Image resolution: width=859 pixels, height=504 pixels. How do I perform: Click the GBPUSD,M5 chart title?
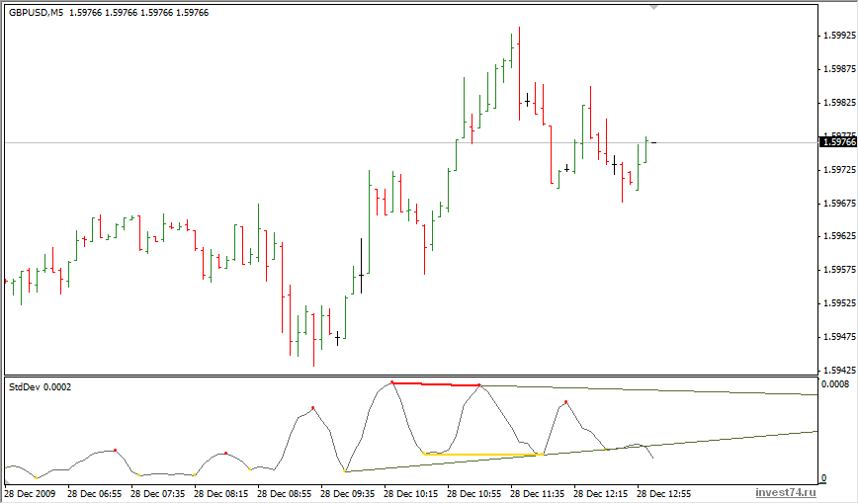[x=37, y=12]
